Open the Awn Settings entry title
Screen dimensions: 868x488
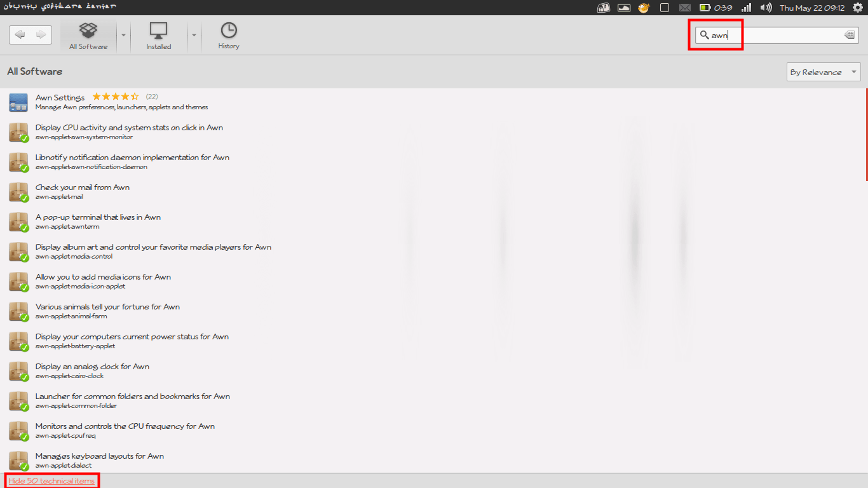point(60,97)
